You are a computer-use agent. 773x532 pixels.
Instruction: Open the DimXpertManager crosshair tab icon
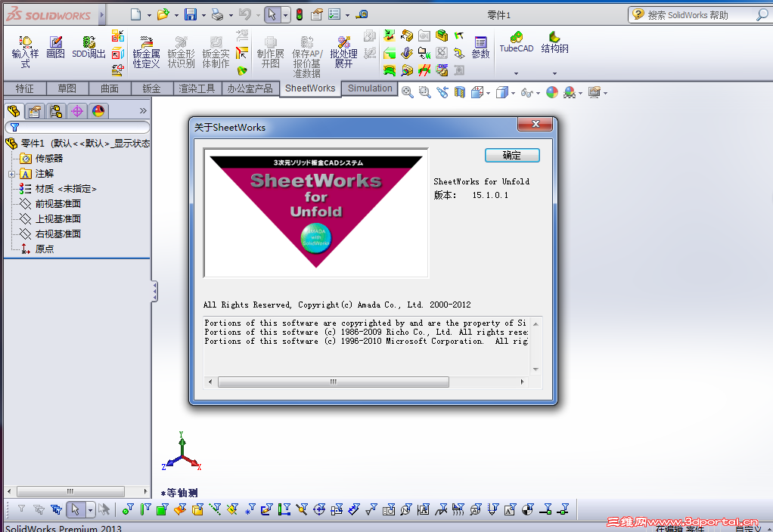[77, 111]
